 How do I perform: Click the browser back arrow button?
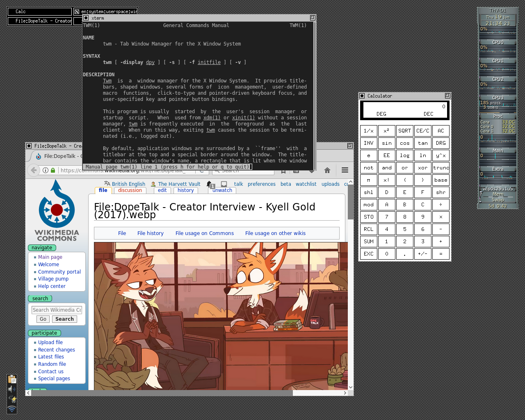[x=34, y=170]
